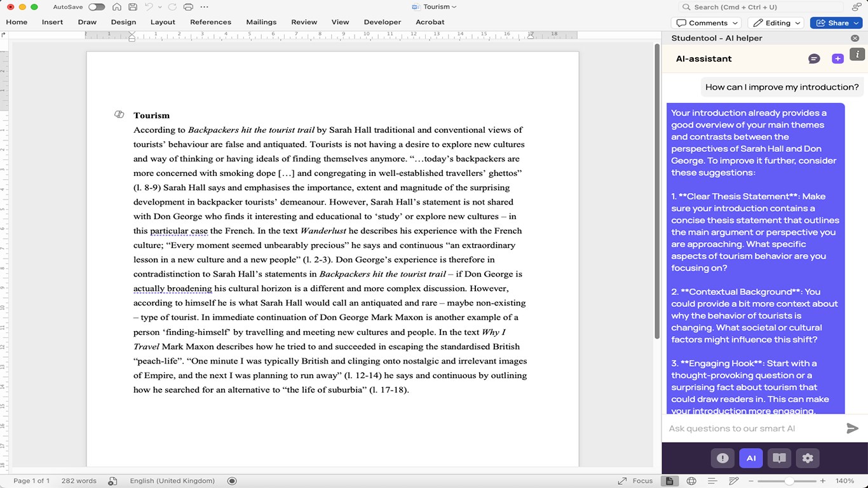Click the Home icon in title bar
Viewport: 868px width, 488px height.
(x=117, y=7)
